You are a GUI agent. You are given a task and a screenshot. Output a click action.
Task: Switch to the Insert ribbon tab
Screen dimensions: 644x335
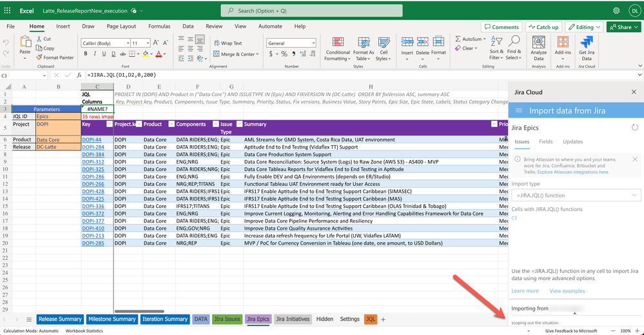(63, 26)
